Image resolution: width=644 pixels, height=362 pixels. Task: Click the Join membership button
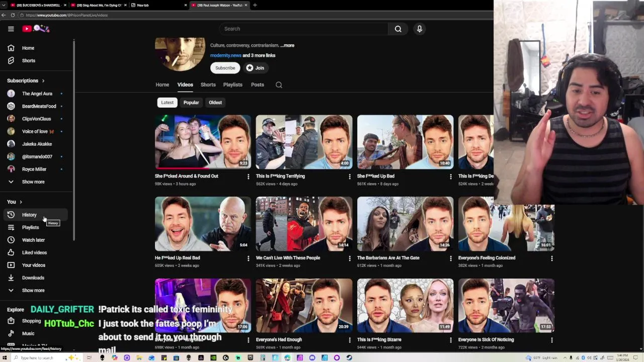coord(256,68)
